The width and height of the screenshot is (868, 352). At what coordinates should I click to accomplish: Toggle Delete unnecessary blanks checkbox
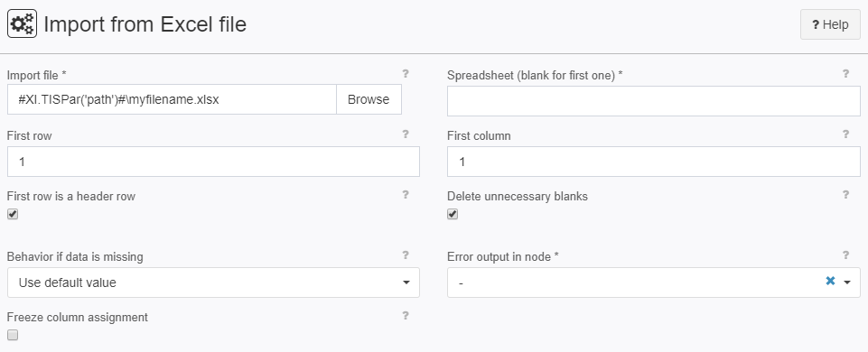tap(453, 214)
